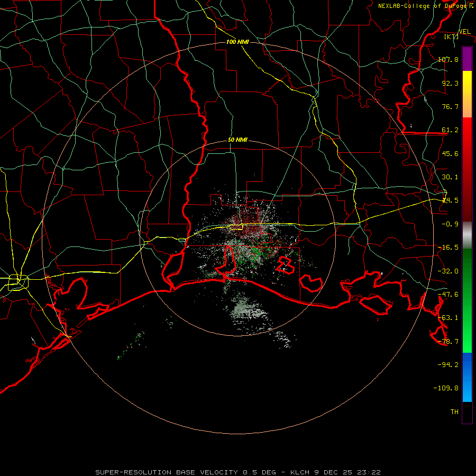Click the -94.2 legend value

[448, 364]
